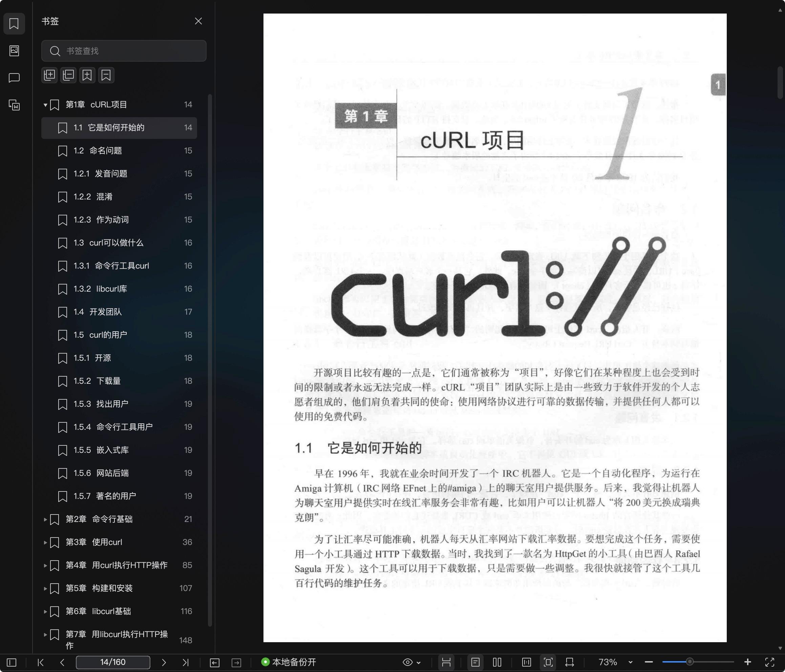This screenshot has height=672, width=785.
Task: Click the collapse all bookmarks icon
Action: coord(68,75)
